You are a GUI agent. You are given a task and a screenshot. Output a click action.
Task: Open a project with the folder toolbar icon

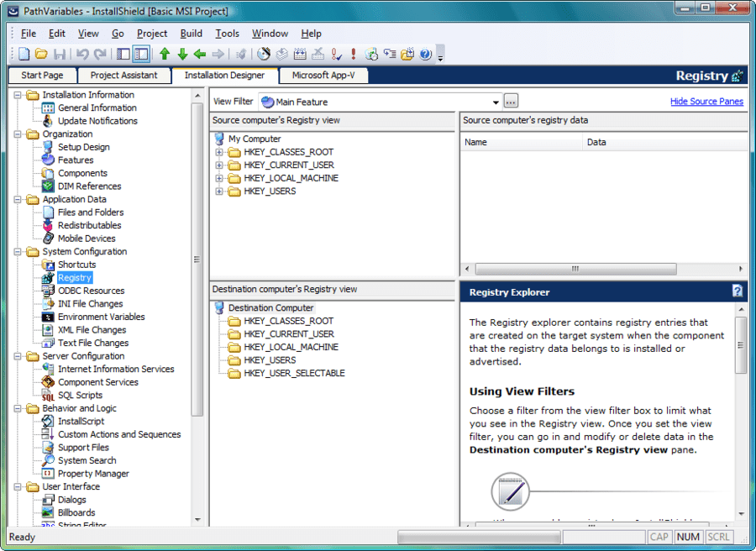41,54
